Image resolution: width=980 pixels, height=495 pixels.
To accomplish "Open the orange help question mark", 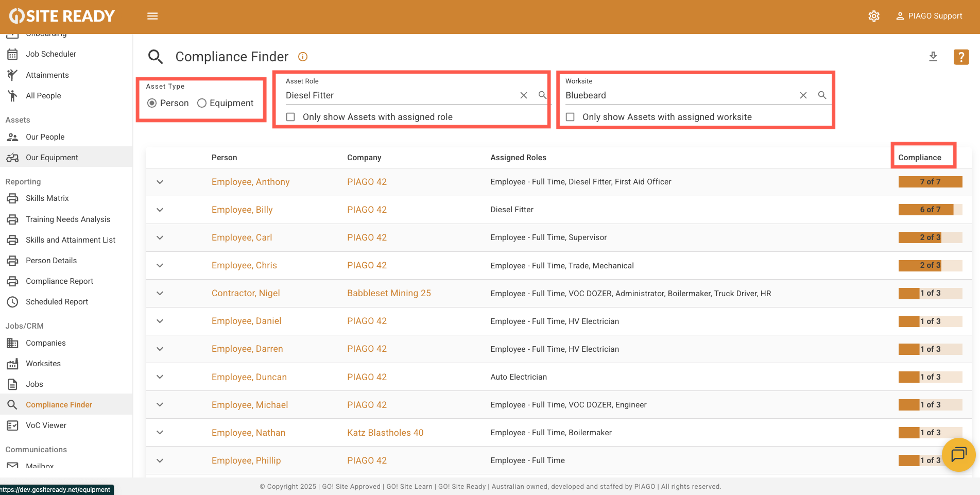I will click(960, 57).
